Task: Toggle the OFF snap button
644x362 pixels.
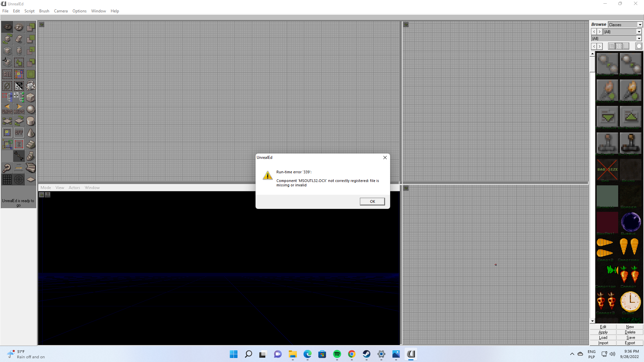Action: [x=19, y=133]
